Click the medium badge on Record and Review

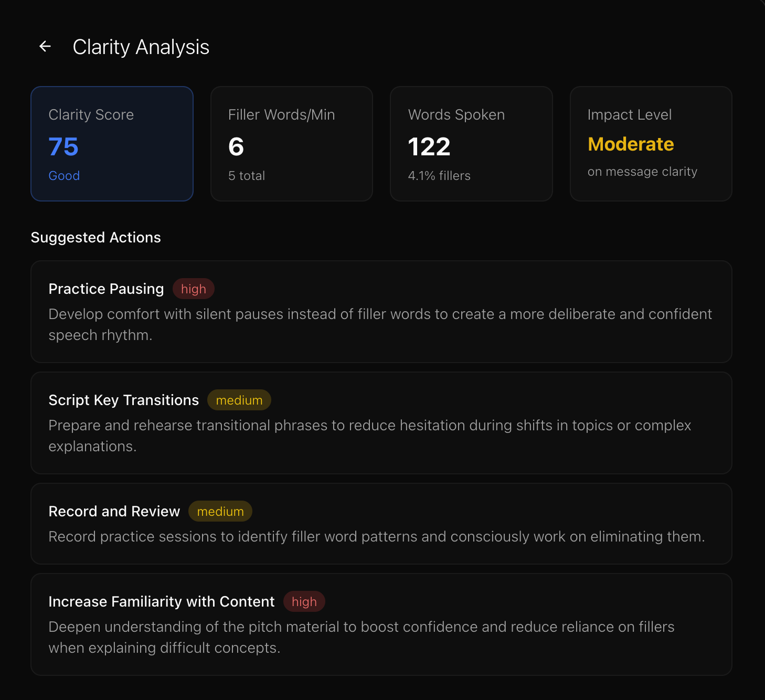pos(220,511)
